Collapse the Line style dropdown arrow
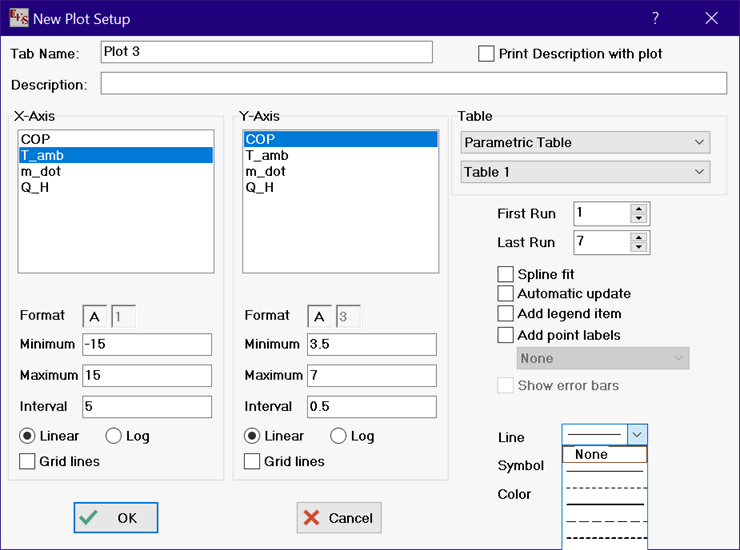Image resolution: width=740 pixels, height=550 pixels. pos(637,434)
